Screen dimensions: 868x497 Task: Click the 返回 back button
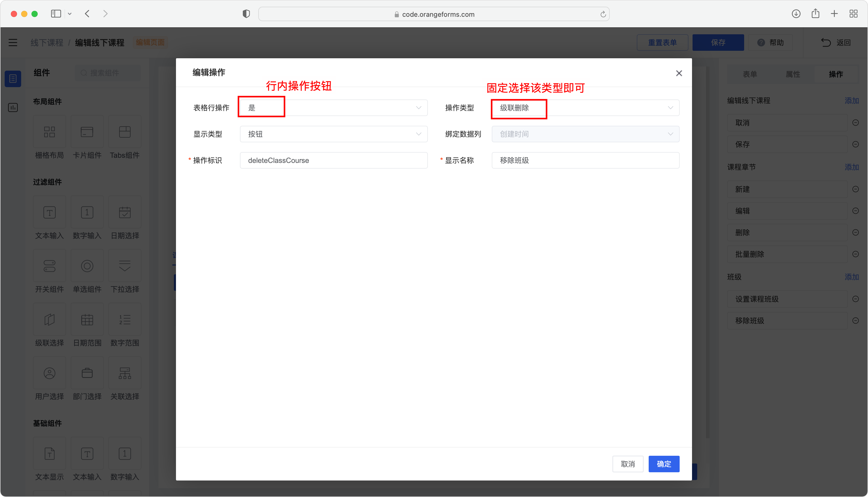[x=836, y=42]
